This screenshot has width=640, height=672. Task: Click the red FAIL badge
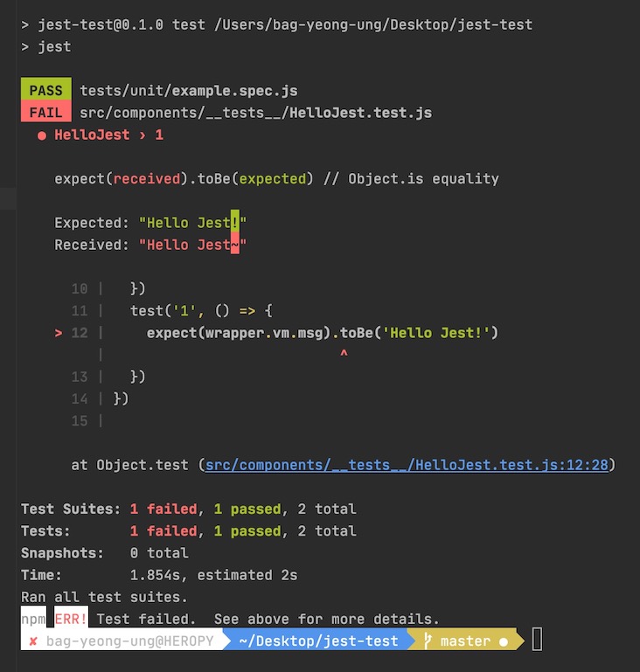click(45, 112)
